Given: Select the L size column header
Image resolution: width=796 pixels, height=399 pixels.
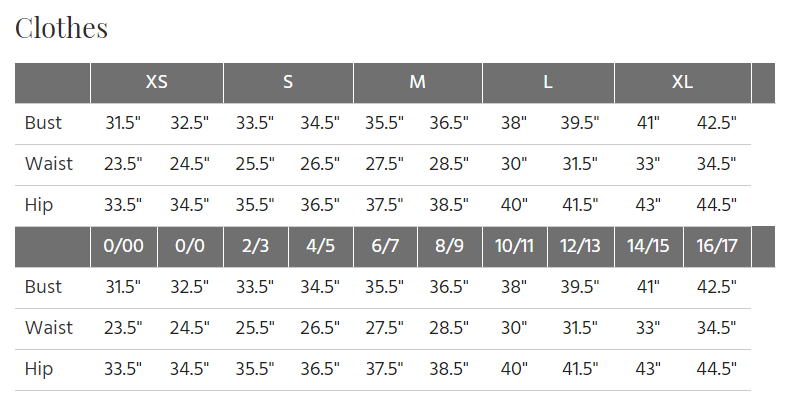Looking at the screenshot, I should (548, 83).
